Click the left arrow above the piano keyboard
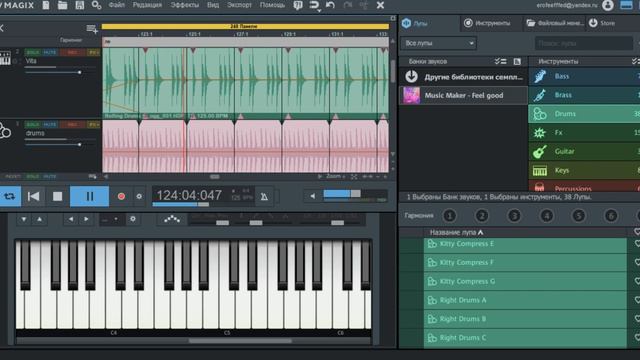This screenshot has width=640, height=360. [71, 219]
